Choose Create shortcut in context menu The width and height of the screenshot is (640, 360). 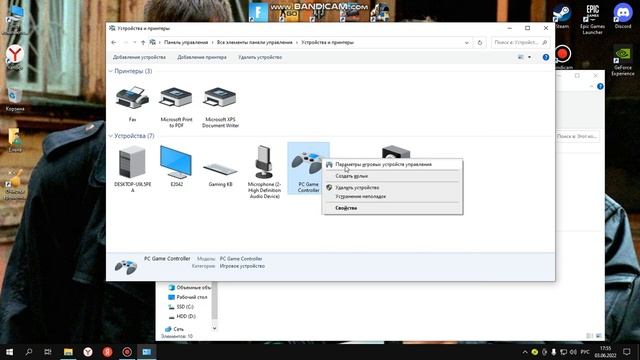coord(392,176)
